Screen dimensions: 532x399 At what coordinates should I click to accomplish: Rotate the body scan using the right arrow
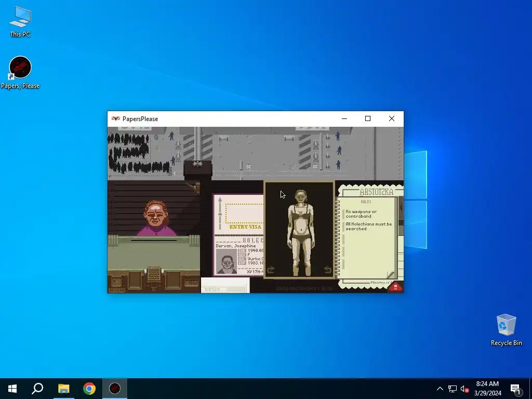(x=327, y=270)
